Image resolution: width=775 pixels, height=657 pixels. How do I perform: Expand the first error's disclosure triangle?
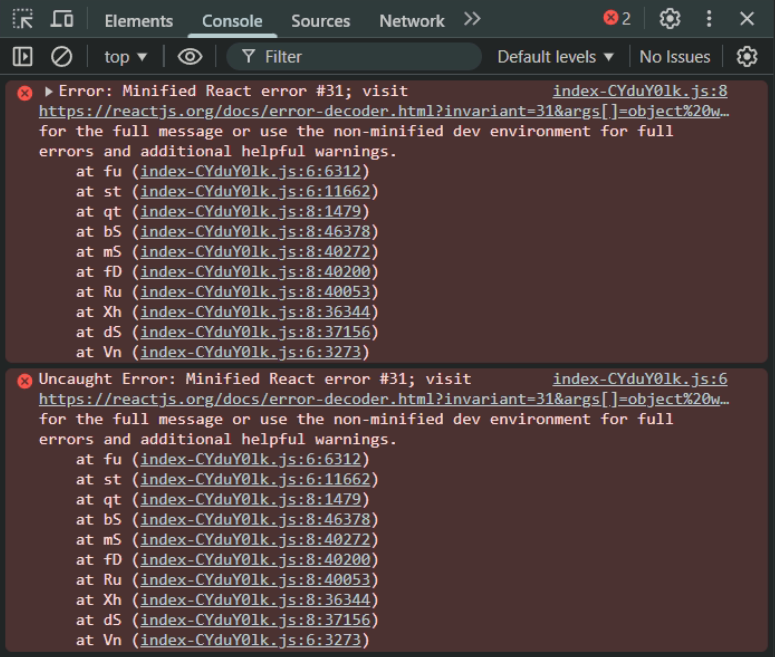tap(48, 91)
